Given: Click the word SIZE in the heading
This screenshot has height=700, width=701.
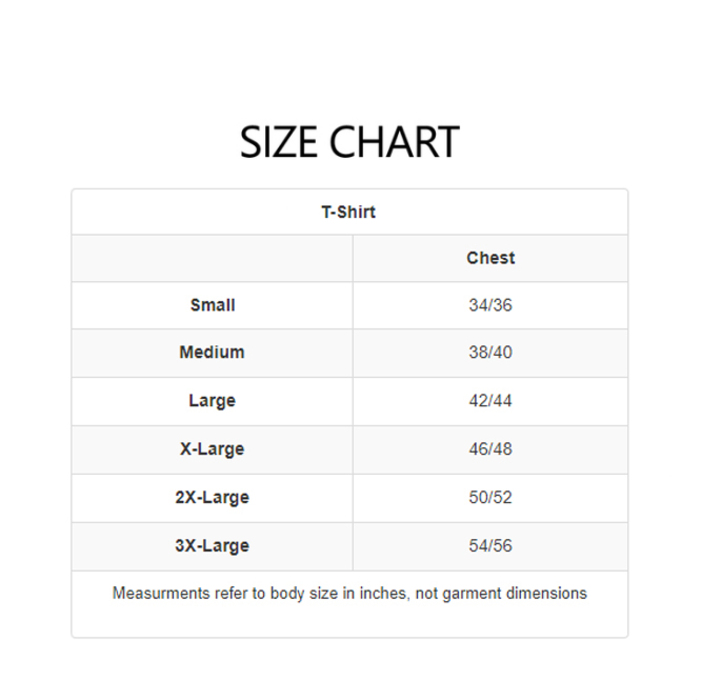Looking at the screenshot, I should coord(278,143).
